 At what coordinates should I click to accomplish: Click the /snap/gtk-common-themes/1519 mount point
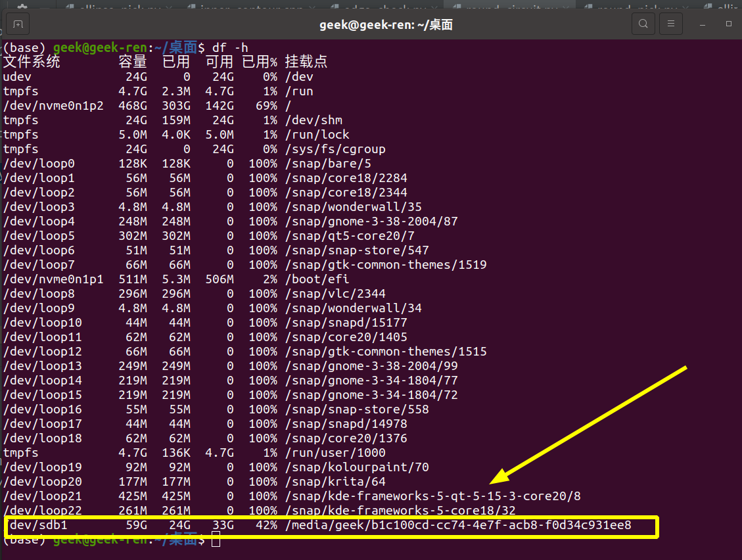coord(386,265)
